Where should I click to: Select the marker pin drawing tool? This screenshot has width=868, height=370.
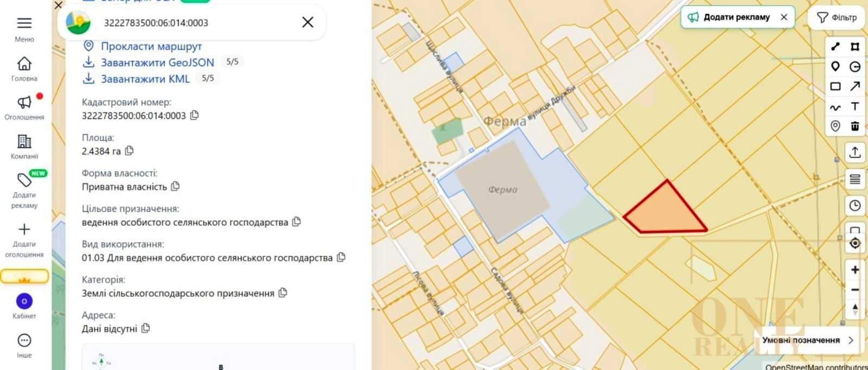coord(835,66)
